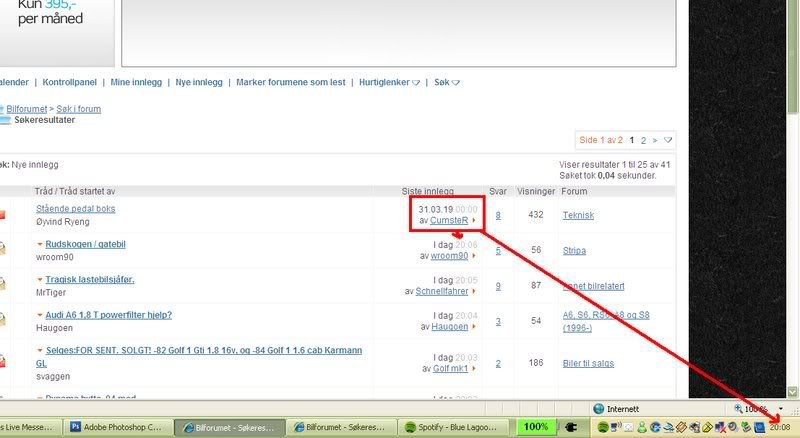Click the Internett zone globe icon
Screen dimensions: 800x438
coord(599,409)
